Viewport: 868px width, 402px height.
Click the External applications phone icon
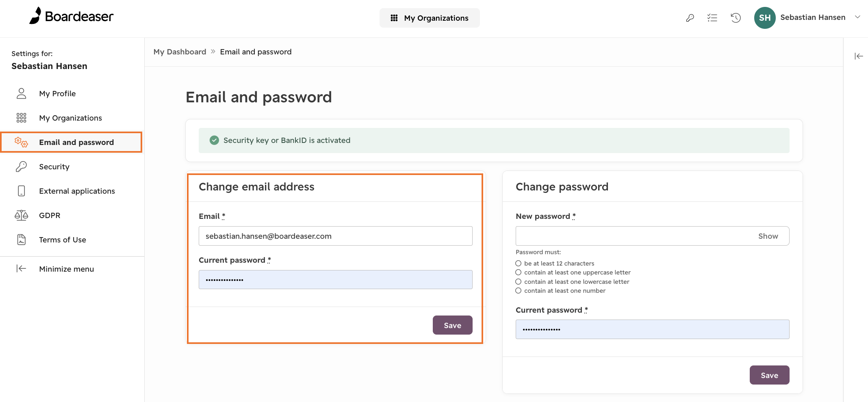tap(22, 191)
